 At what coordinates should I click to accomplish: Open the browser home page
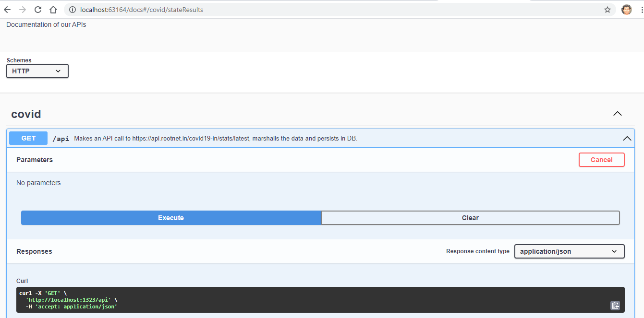(53, 9)
